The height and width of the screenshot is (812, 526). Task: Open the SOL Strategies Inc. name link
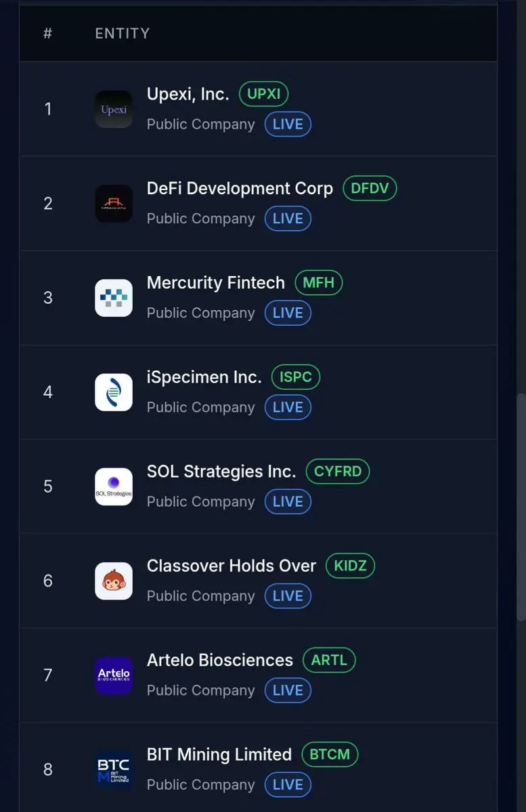pyautogui.click(x=221, y=472)
